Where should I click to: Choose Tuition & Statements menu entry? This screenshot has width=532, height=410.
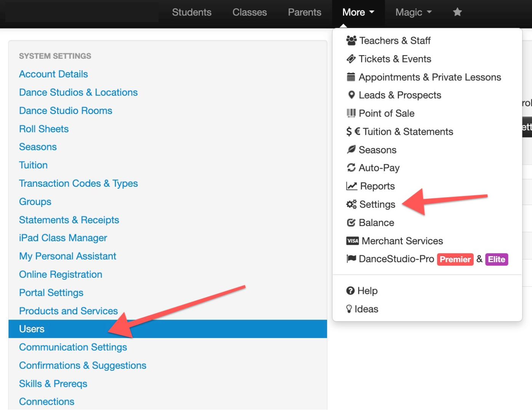[408, 131]
